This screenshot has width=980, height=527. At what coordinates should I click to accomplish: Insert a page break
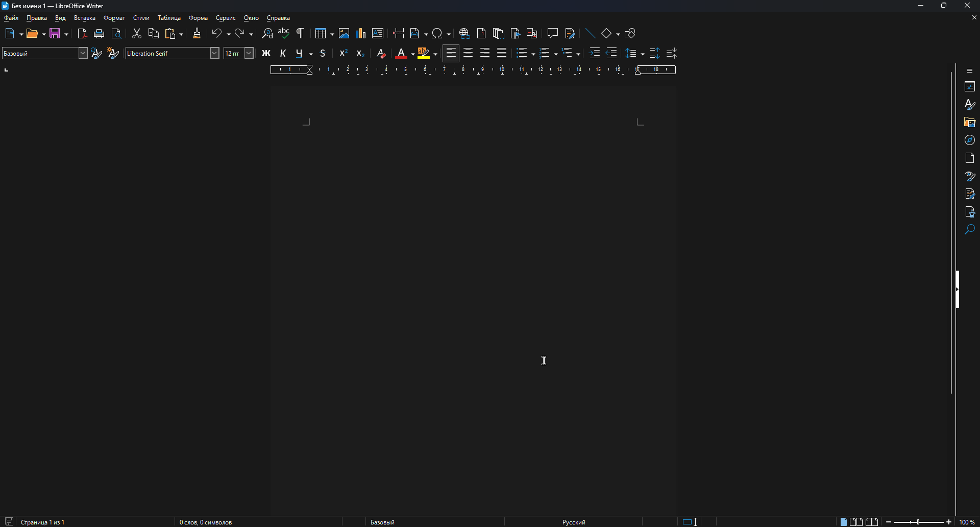[399, 34]
